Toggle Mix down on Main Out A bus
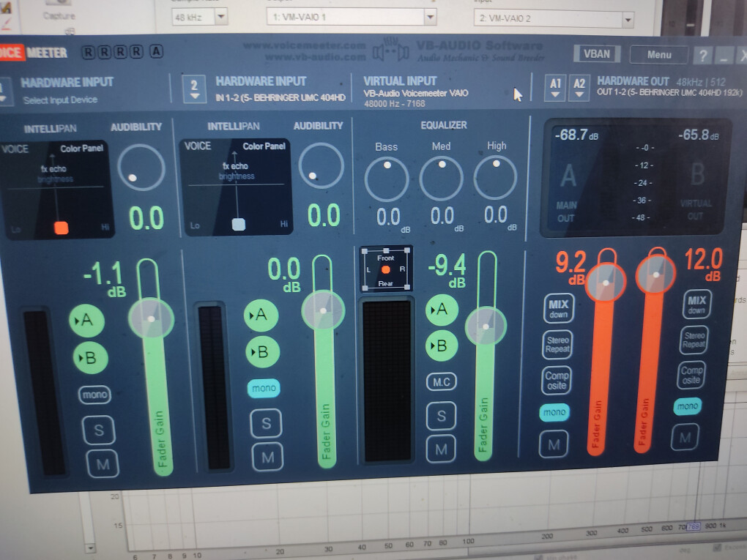This screenshot has width=747, height=560. (558, 309)
